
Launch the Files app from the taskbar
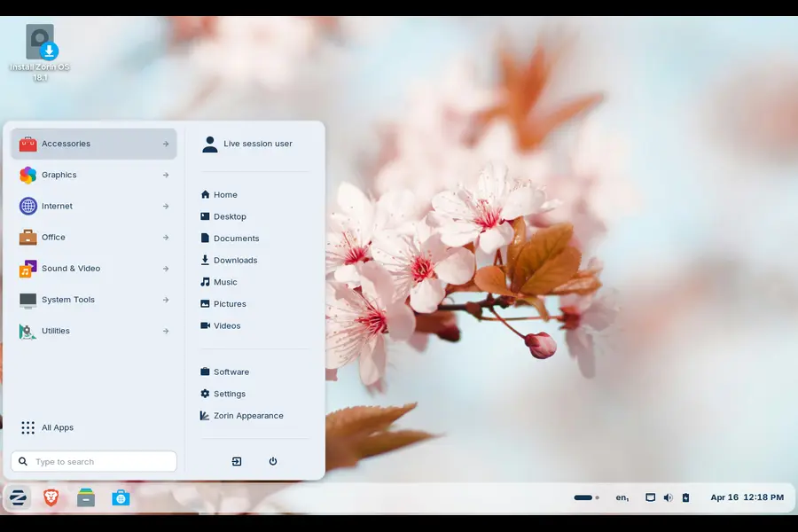[x=85, y=497]
